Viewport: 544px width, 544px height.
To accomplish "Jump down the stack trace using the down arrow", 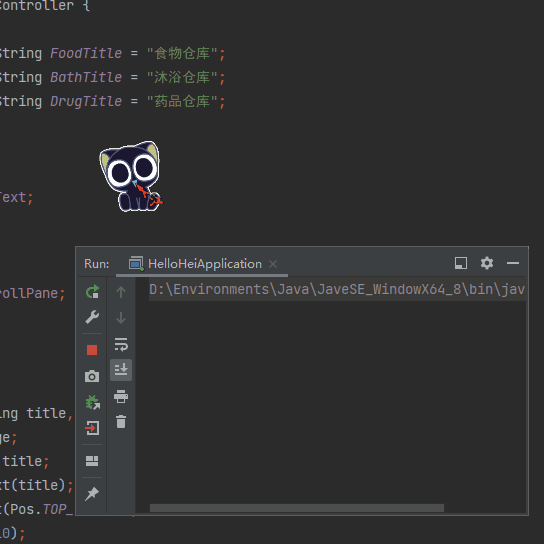I will [121, 318].
